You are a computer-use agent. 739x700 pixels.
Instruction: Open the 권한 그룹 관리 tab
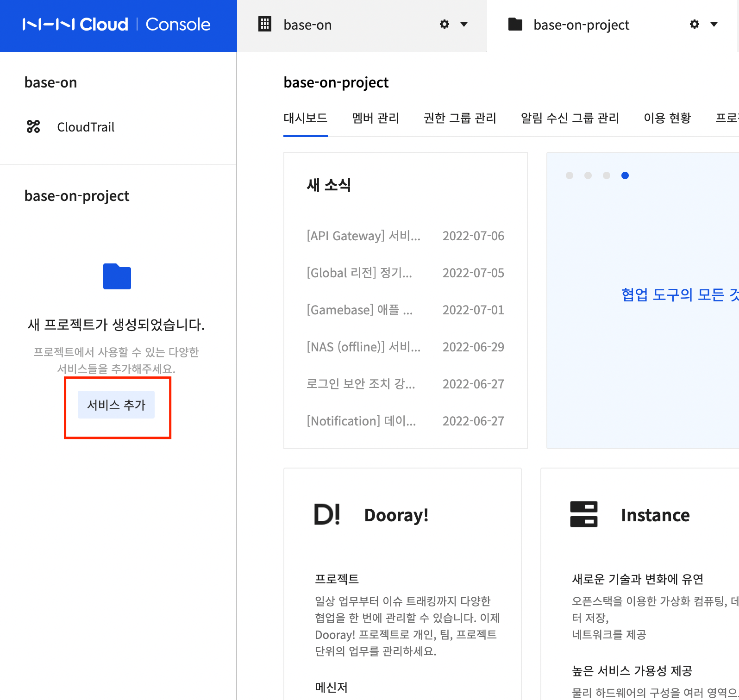(460, 118)
